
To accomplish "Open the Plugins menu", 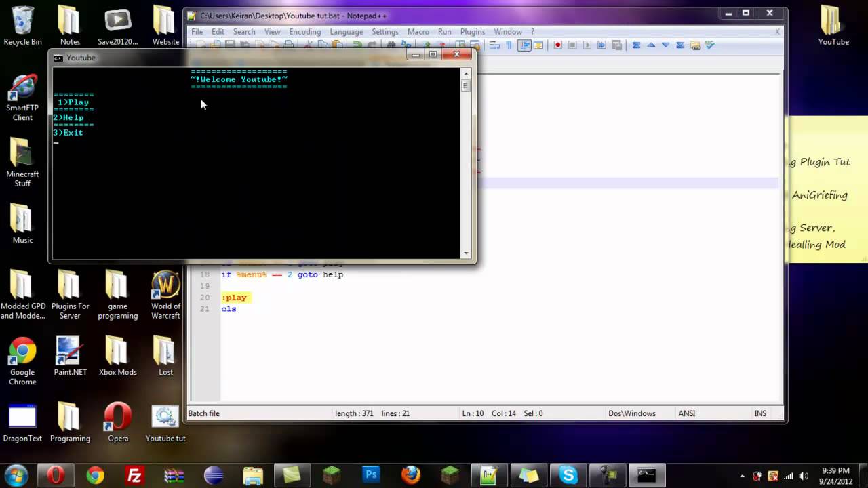I will click(x=473, y=32).
